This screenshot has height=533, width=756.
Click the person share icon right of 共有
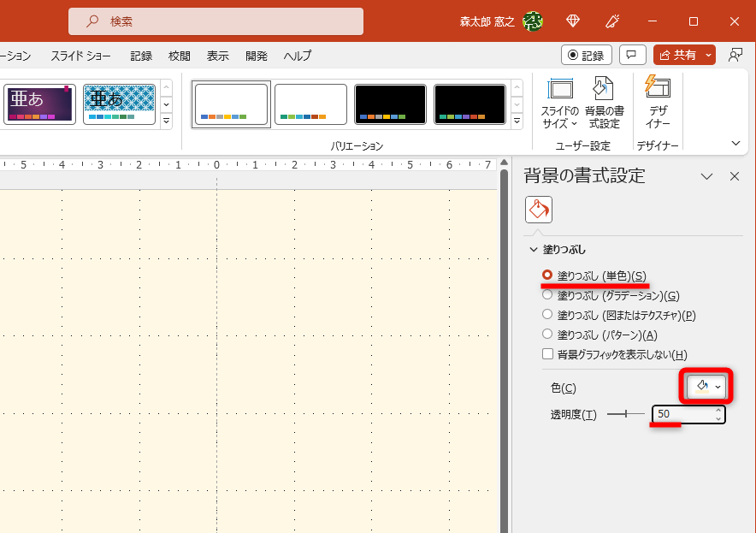(735, 55)
